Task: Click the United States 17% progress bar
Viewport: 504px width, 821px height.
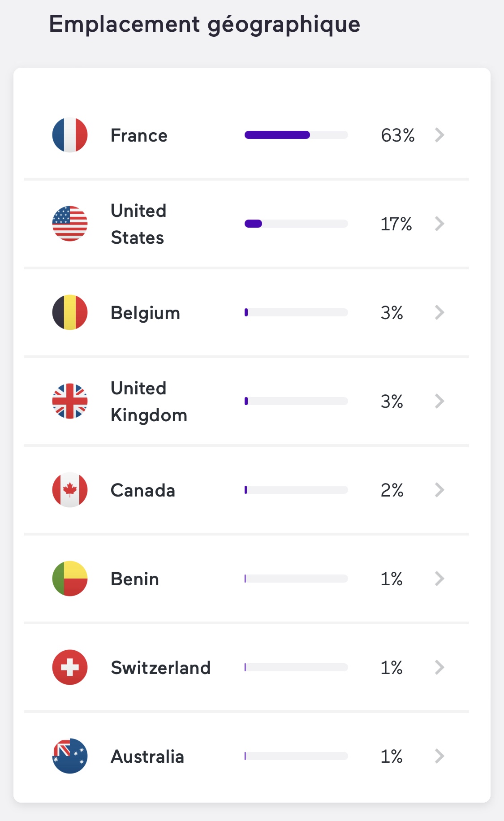Action: coord(296,224)
